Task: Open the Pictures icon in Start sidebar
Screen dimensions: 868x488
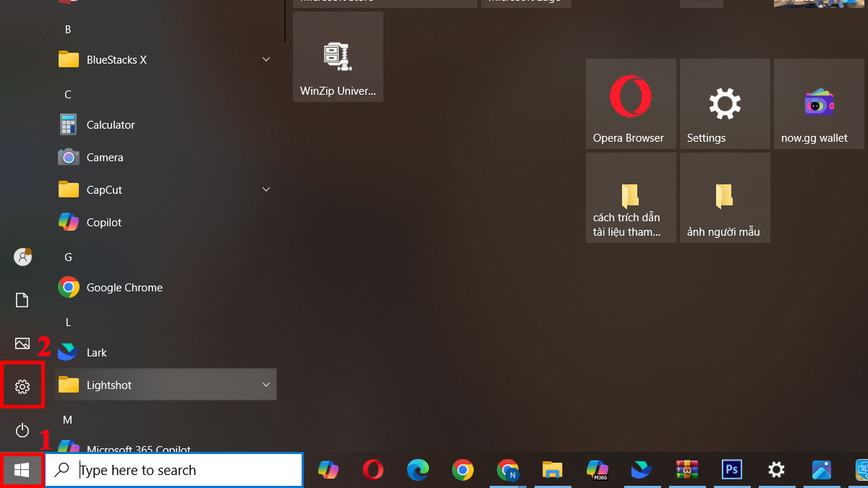Action: 22,343
